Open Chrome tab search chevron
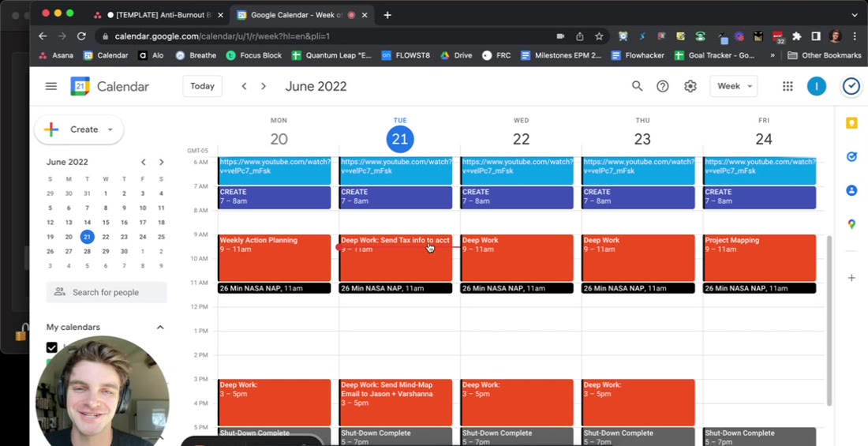This screenshot has height=446, width=868. [x=855, y=15]
